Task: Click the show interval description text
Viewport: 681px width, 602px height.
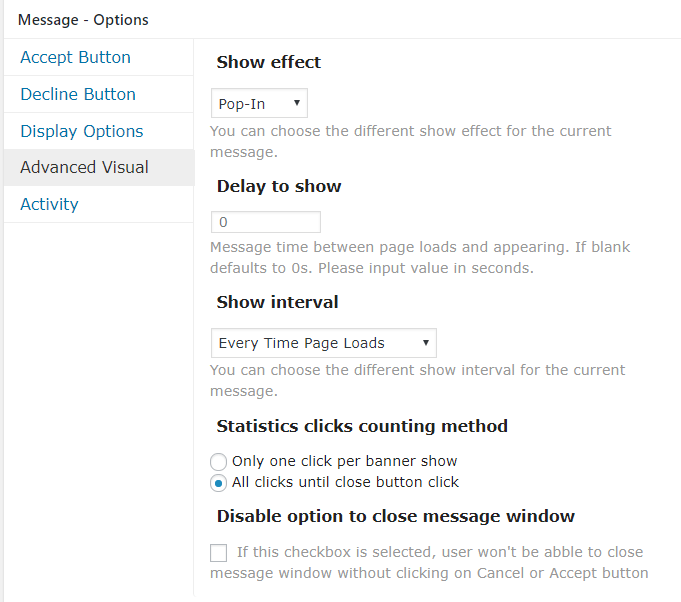Action: tap(417, 380)
